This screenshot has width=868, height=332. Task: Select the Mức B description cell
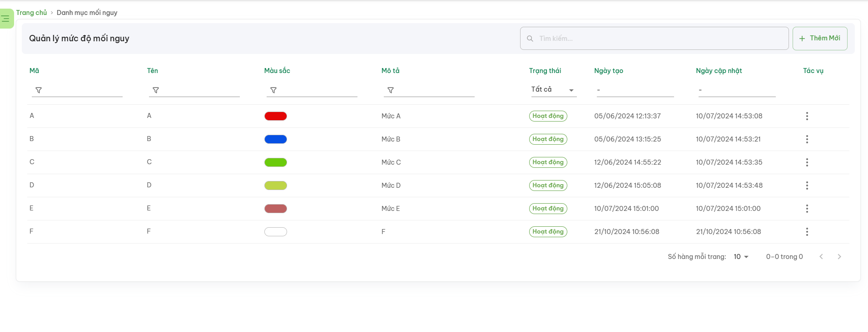coord(391,139)
